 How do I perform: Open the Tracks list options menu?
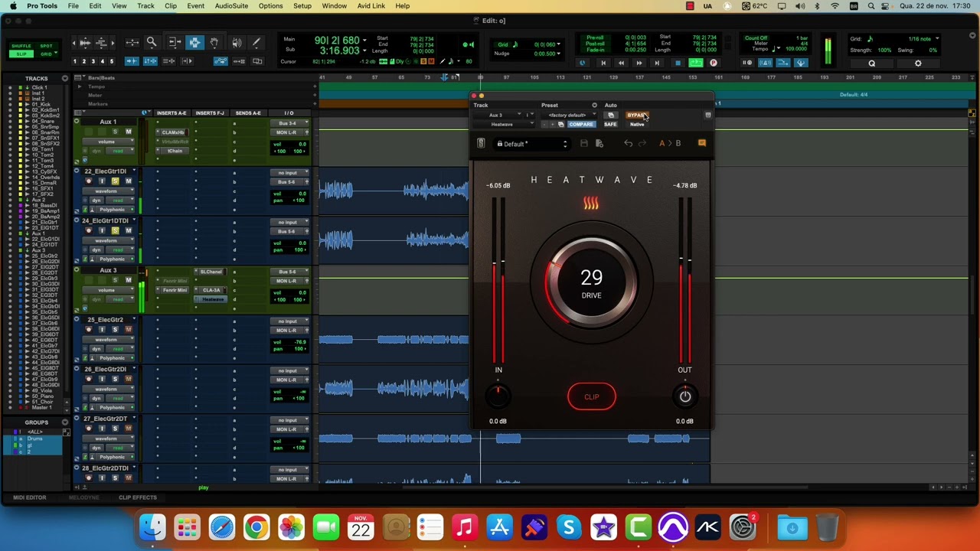point(65,78)
